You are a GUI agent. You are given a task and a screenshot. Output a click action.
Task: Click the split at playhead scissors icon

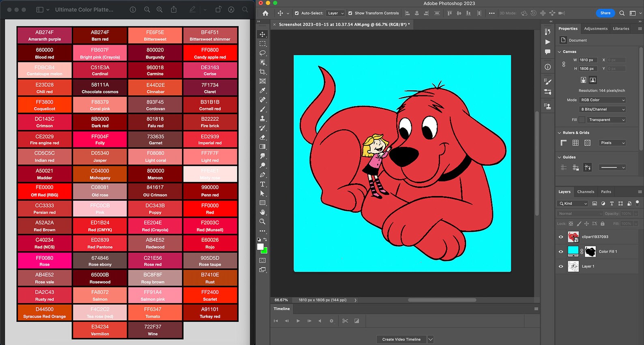pos(345,321)
